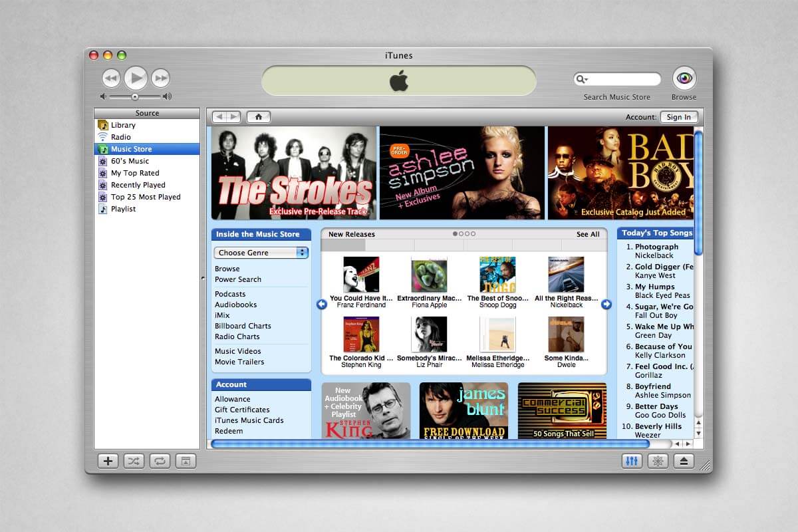Open the Radio Charts link

tap(237, 336)
